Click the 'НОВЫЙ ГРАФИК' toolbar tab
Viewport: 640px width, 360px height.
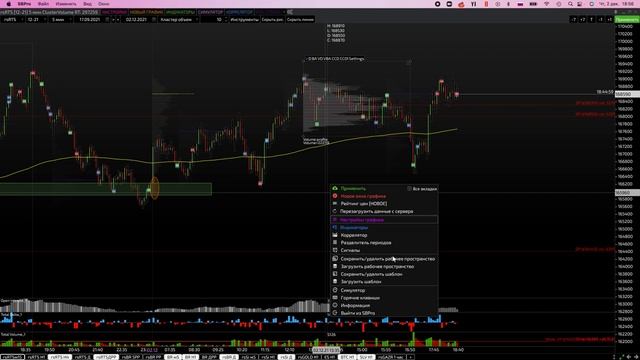(146, 12)
